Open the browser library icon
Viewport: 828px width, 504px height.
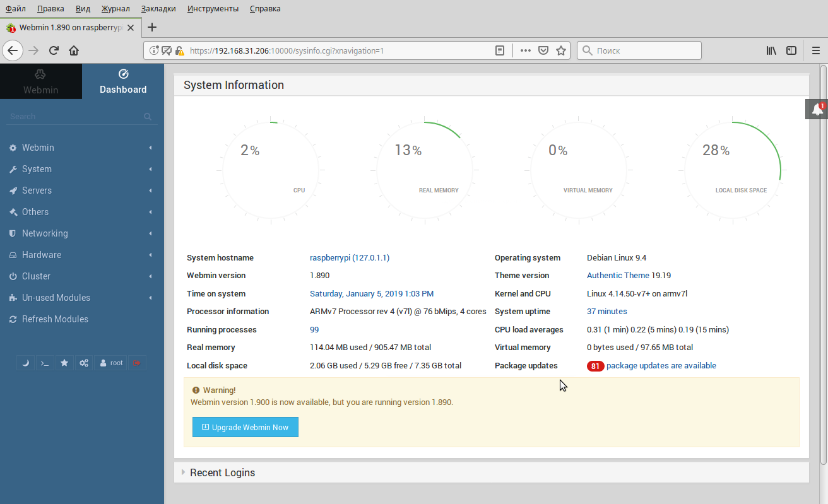point(771,50)
